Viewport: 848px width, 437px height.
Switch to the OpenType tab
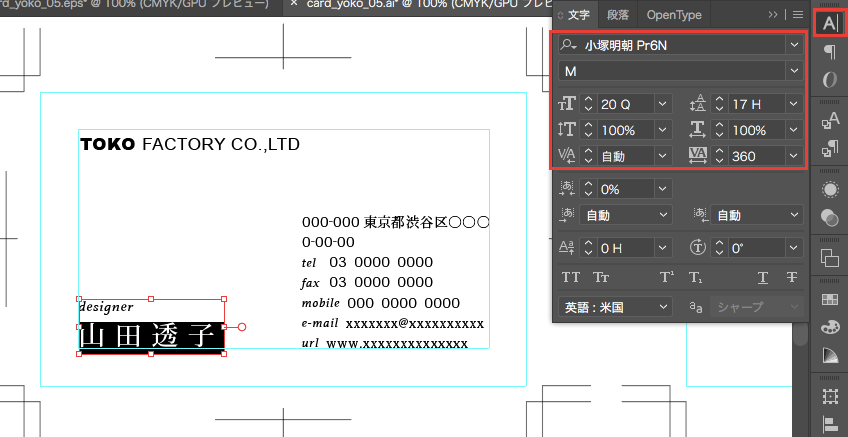click(673, 15)
